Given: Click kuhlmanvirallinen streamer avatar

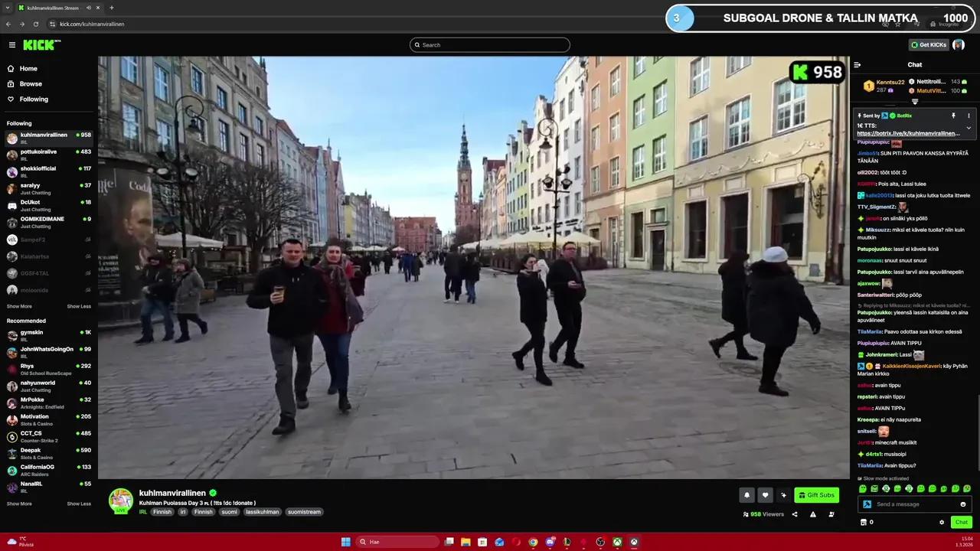Looking at the screenshot, I should point(120,500).
